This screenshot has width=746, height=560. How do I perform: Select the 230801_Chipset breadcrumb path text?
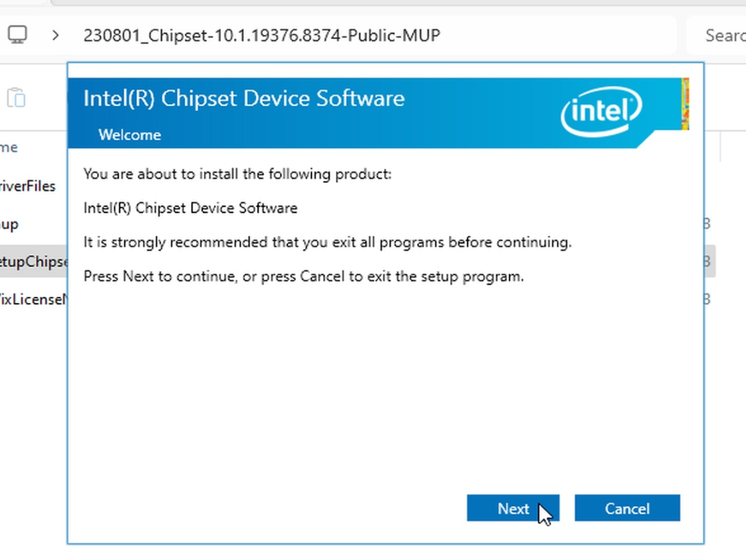pos(263,35)
